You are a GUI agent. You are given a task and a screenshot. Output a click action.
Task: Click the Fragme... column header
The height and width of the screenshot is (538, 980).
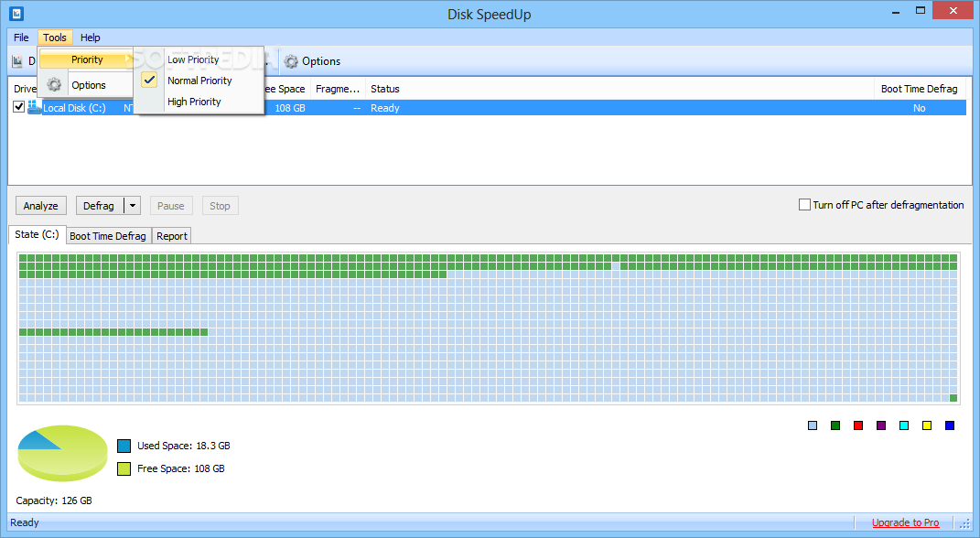pyautogui.click(x=338, y=89)
